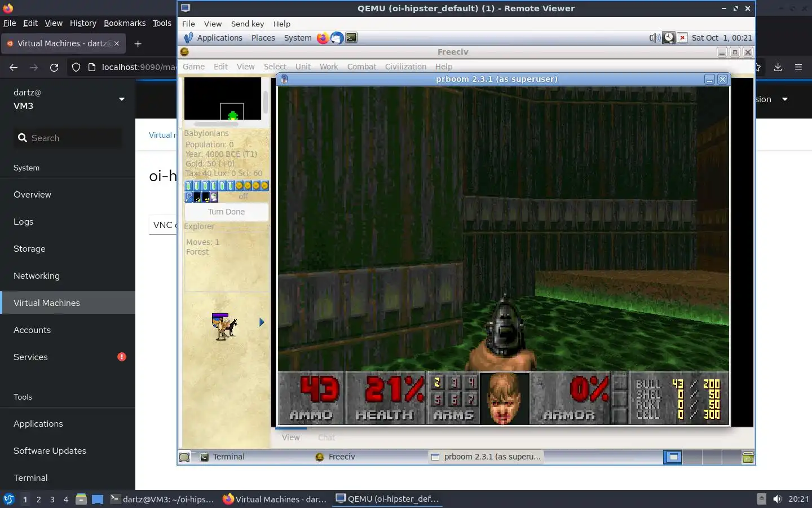
Task: Click the Remote Viewer title bar icon
Action: (186, 8)
